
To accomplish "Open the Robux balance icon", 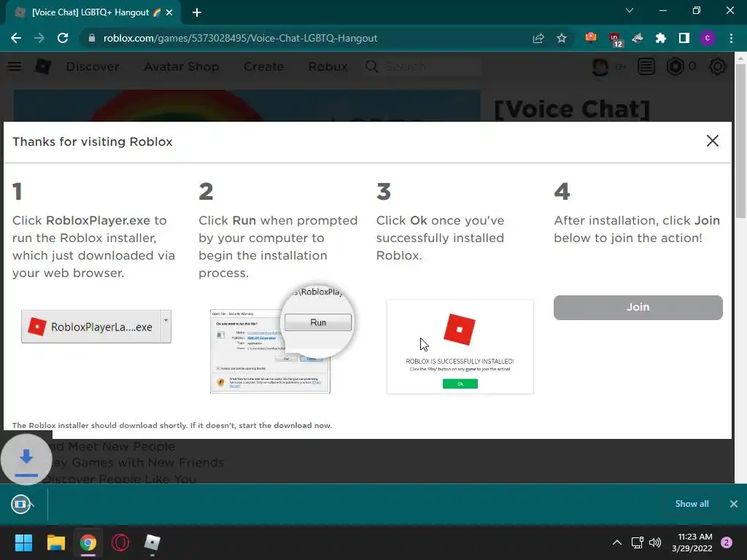I will click(675, 66).
